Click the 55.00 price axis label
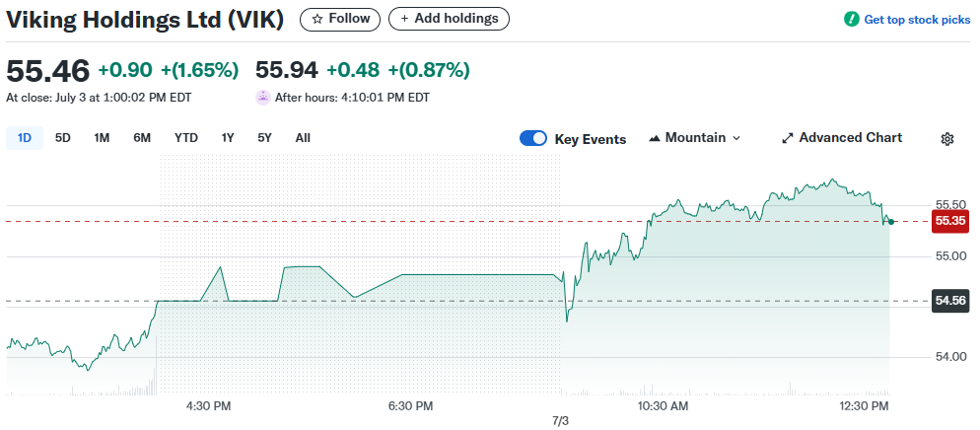 coord(950,256)
